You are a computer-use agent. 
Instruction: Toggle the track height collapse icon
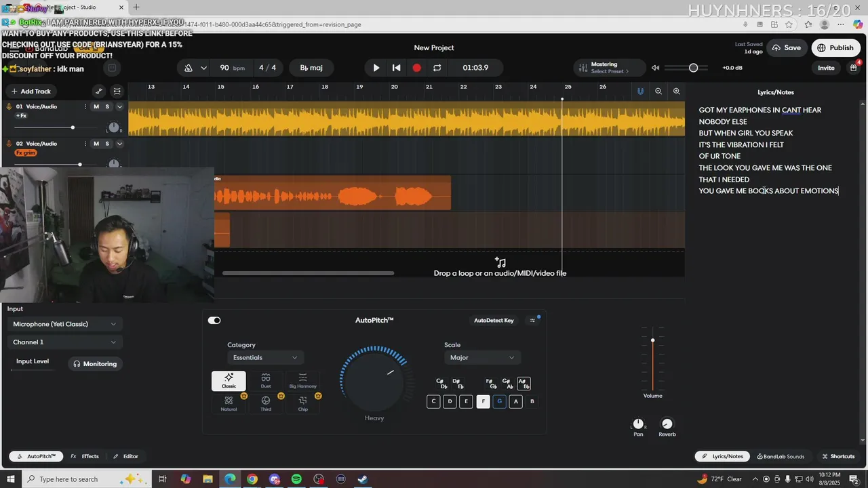pos(117,91)
